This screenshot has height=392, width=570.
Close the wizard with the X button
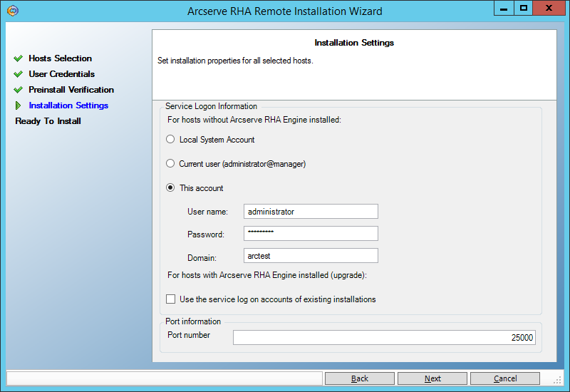549,9
